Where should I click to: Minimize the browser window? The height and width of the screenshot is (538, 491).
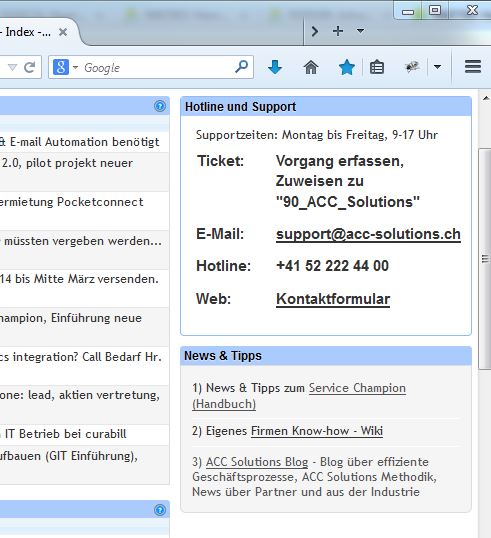point(408,11)
